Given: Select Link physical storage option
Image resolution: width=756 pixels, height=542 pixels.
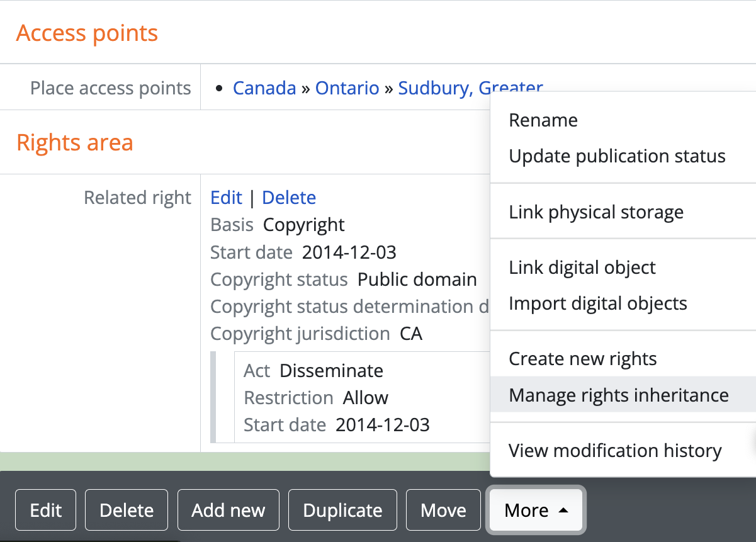Looking at the screenshot, I should tap(595, 212).
